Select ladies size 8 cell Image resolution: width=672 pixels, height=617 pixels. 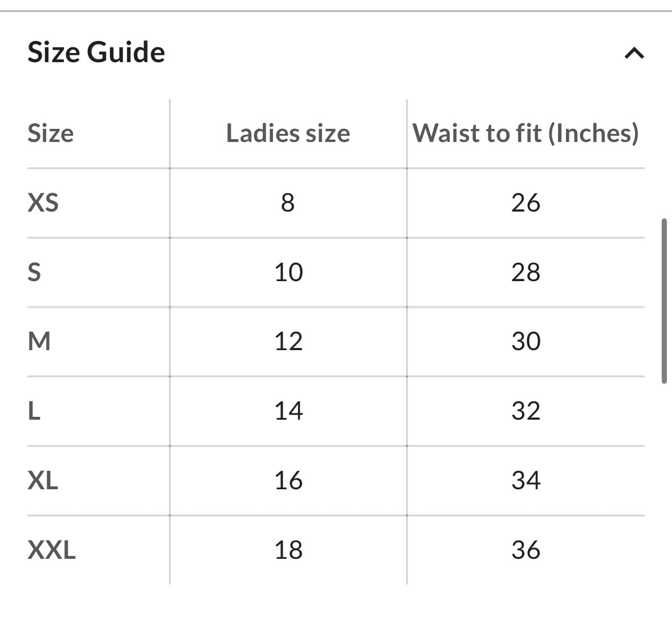tap(289, 202)
